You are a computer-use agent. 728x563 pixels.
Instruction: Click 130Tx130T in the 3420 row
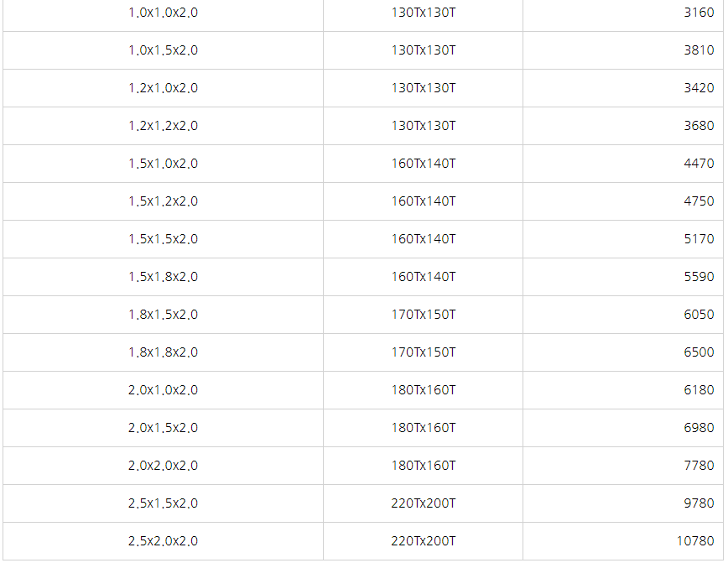click(423, 88)
